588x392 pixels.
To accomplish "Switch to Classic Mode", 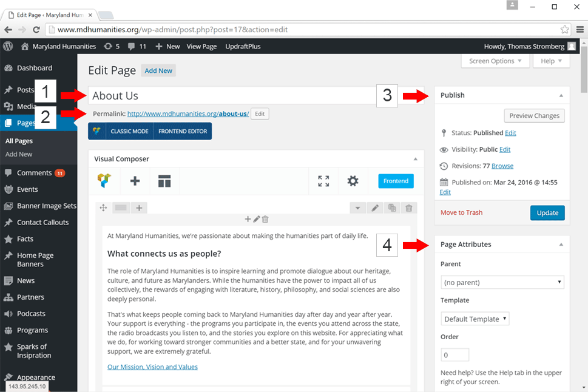I will click(x=129, y=131).
